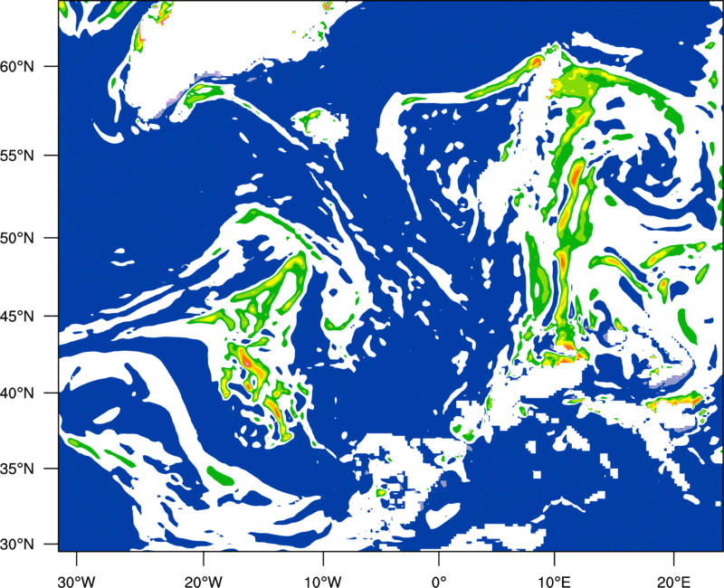
Task: Click the 0° longitude label
Action: (x=438, y=582)
